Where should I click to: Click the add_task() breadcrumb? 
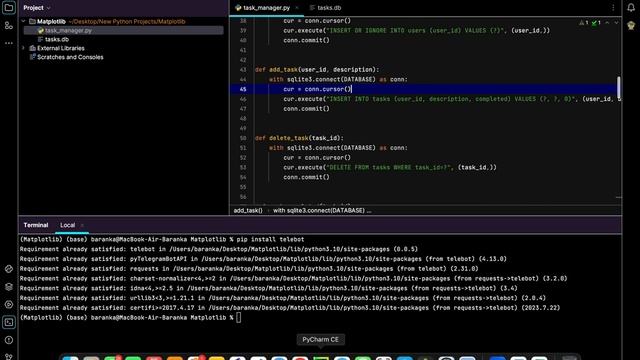coord(248,211)
